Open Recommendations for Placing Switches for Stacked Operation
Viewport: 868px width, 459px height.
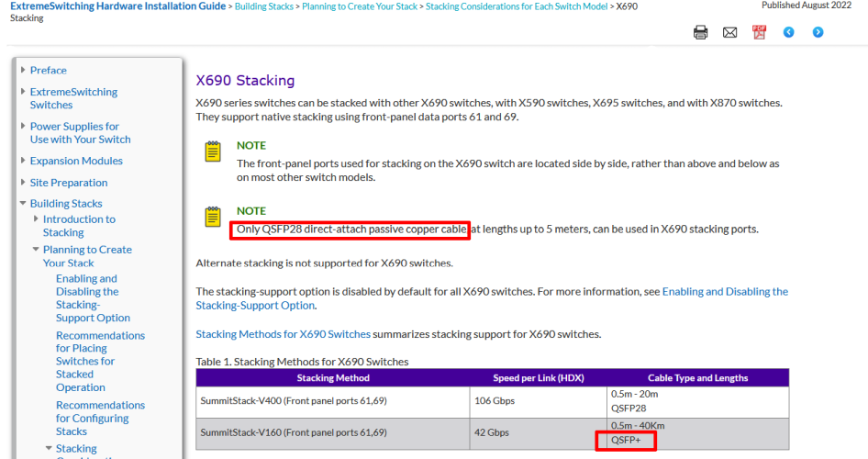coord(100,361)
